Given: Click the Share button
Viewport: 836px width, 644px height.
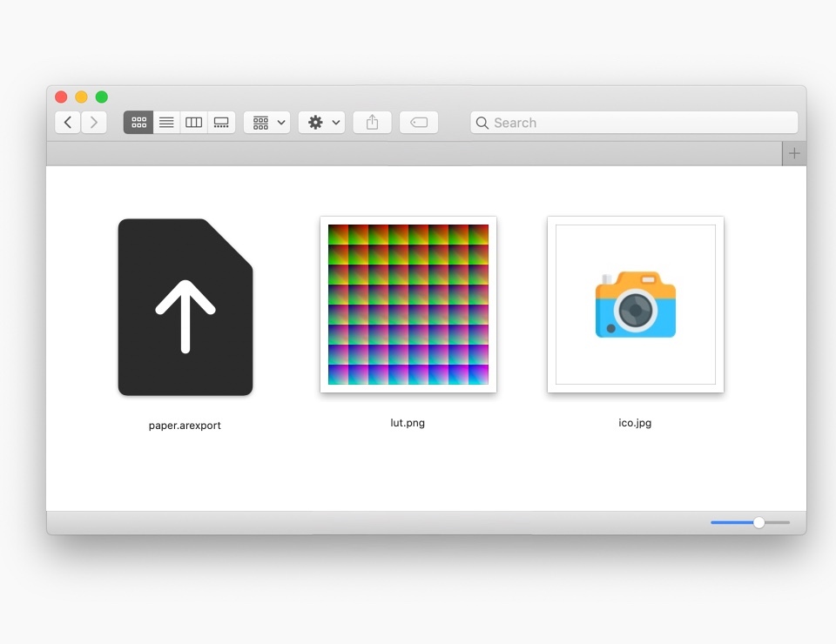Looking at the screenshot, I should point(372,123).
